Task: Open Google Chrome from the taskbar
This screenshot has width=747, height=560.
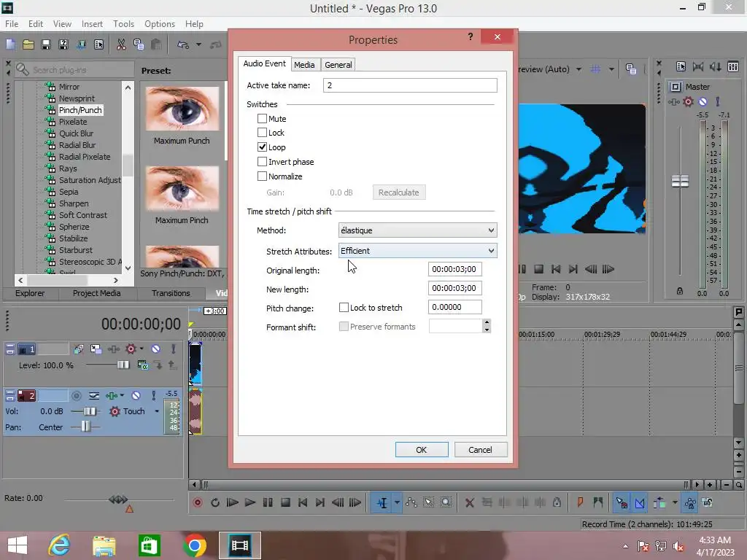Action: [194, 545]
